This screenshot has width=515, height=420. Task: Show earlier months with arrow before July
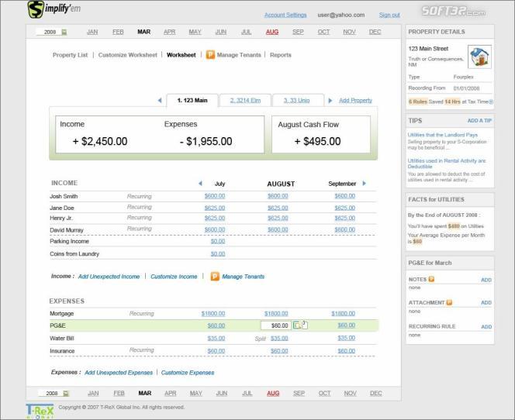coord(200,184)
